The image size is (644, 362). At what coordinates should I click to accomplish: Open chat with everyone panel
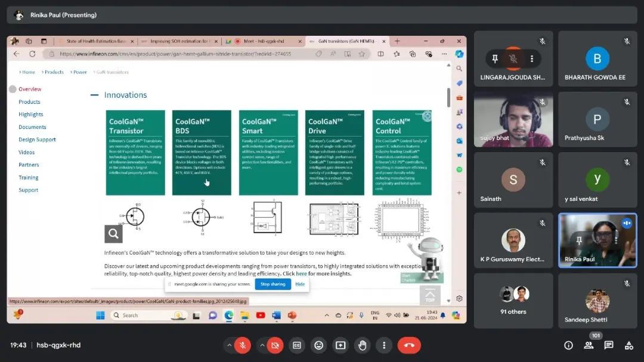(609, 345)
